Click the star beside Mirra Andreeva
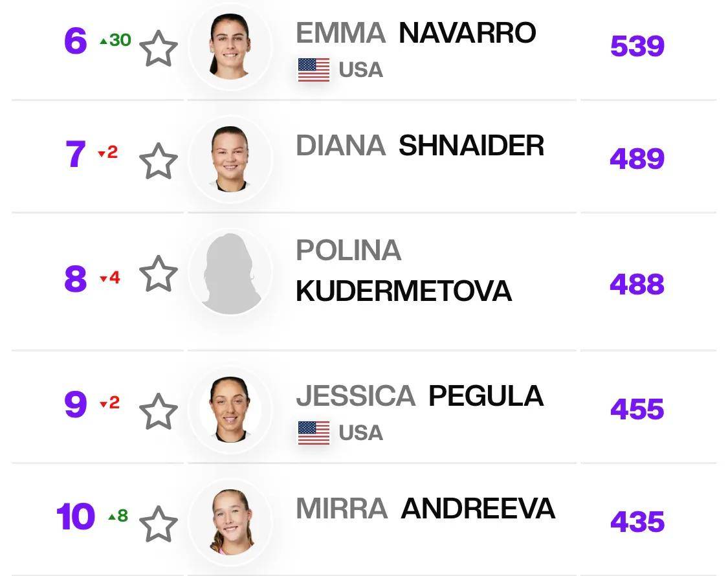 point(159,524)
